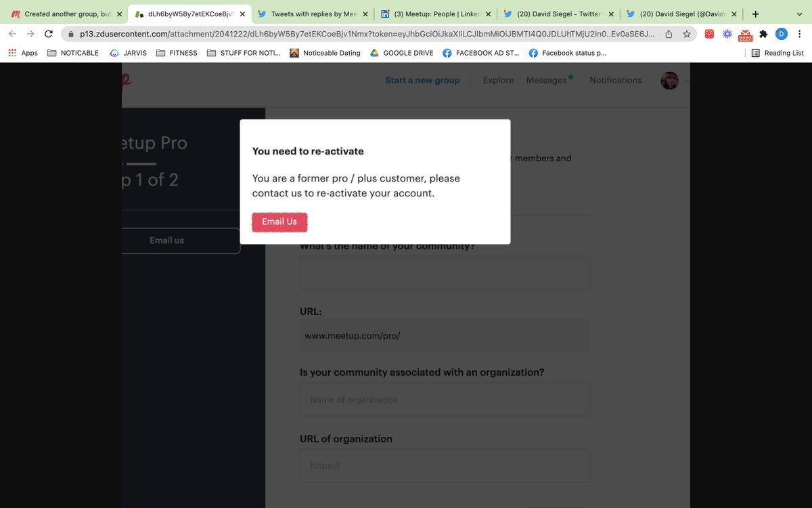The width and height of the screenshot is (812, 508).
Task: Expand the profile dropdown chevron
Action: point(687,81)
